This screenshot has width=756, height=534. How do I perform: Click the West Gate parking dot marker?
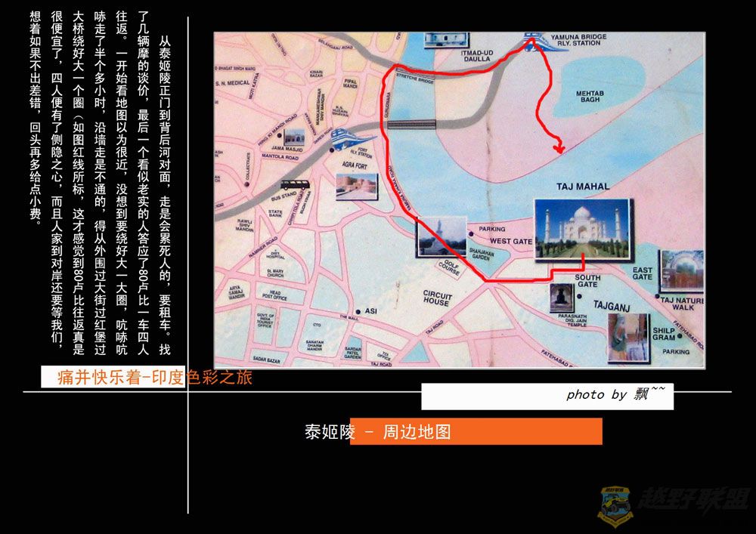pos(470,228)
